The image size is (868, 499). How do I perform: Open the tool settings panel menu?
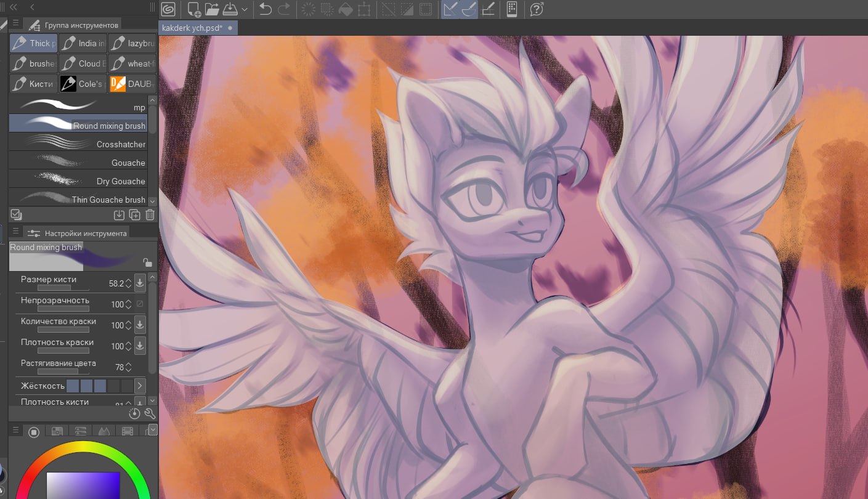coord(16,232)
